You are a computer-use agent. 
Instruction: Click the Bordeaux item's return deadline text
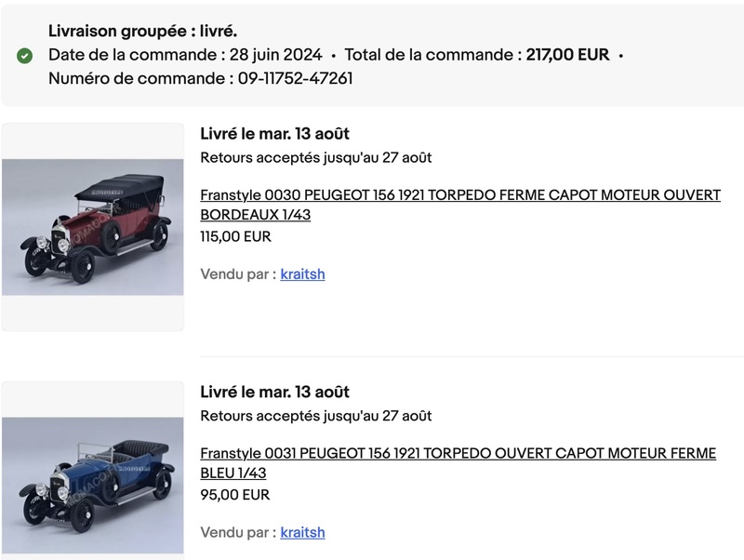315,157
